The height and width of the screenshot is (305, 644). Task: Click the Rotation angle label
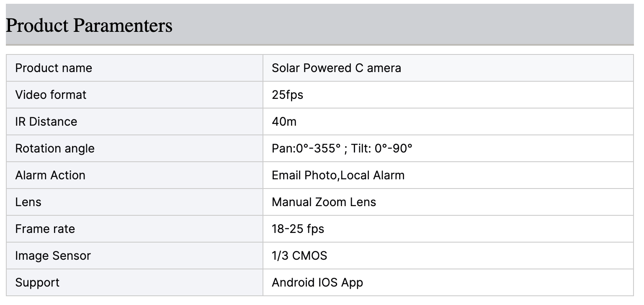pos(55,148)
